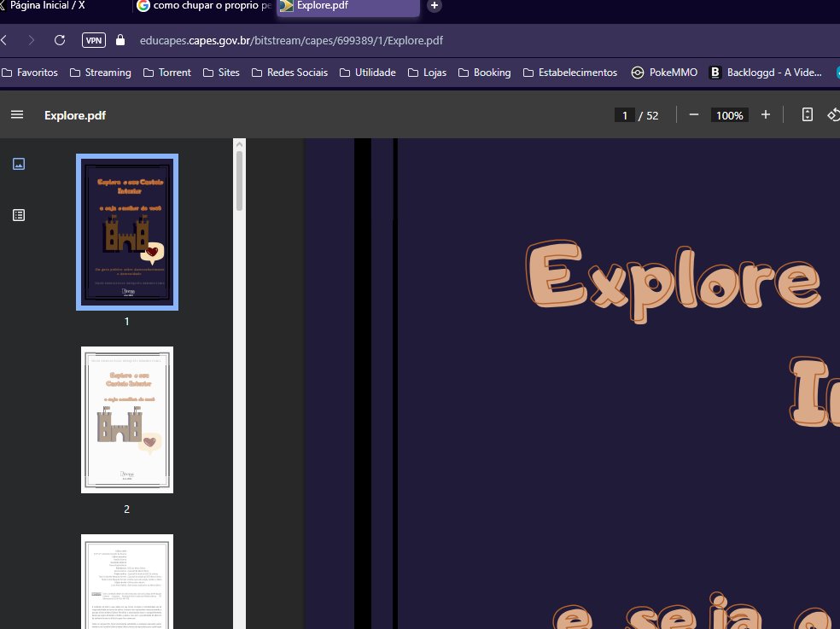The width and height of the screenshot is (840, 629).
Task: Rotate the PDF document
Action: pos(833,114)
